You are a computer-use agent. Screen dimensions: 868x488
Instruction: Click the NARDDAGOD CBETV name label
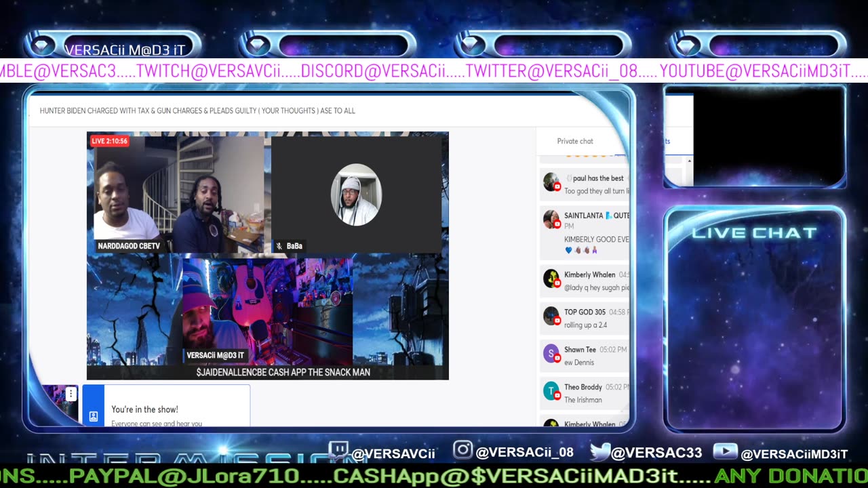(129, 246)
